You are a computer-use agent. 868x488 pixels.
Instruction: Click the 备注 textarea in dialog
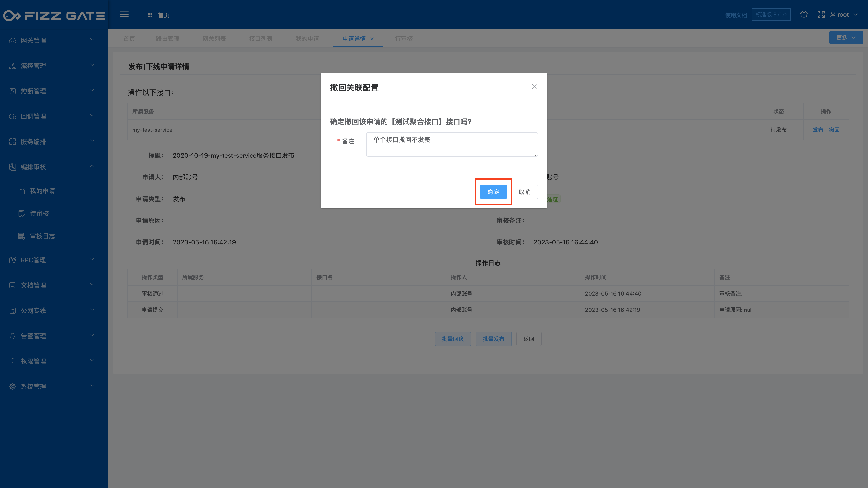(452, 144)
